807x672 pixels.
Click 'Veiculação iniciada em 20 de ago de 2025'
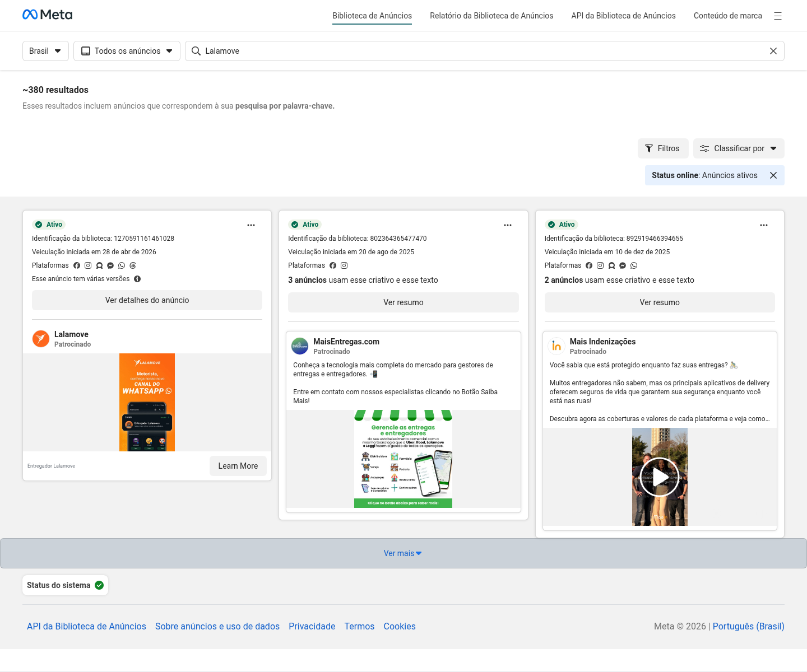351,252
